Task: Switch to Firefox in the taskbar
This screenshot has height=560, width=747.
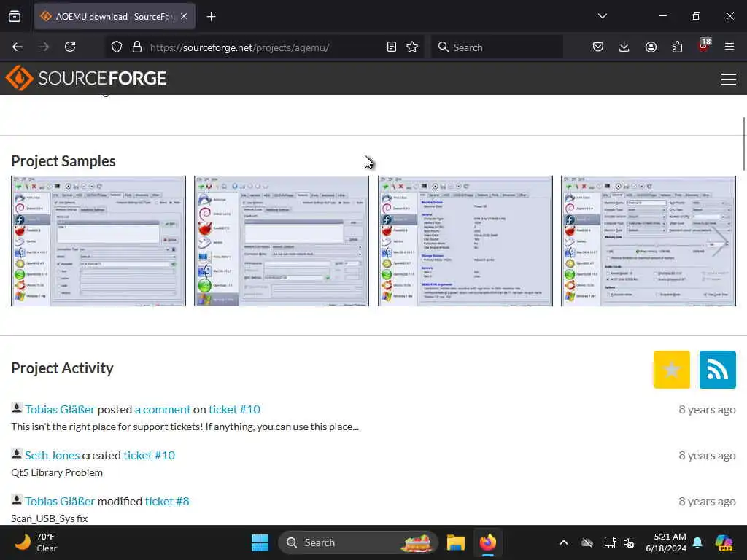Action: tap(488, 542)
